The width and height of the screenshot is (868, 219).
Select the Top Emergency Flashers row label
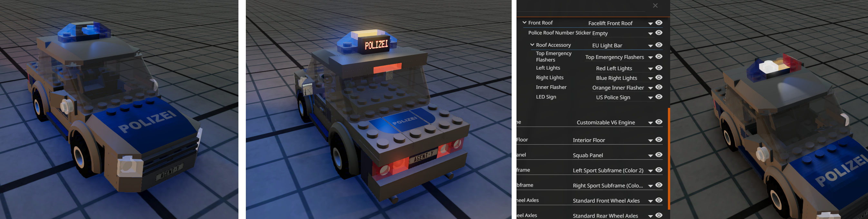[554, 57]
